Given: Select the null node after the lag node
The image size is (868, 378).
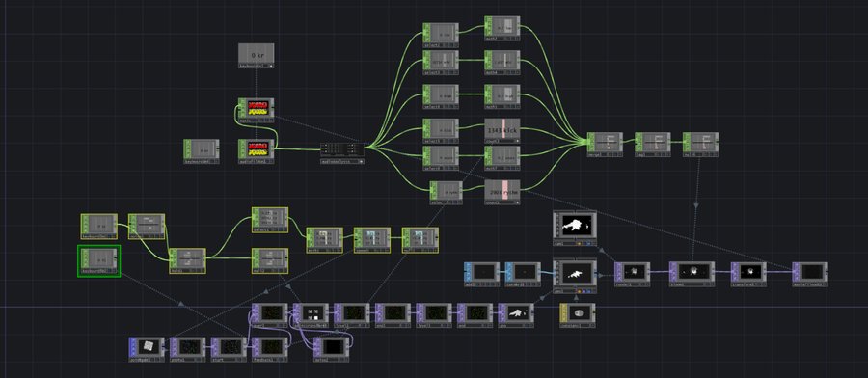Looking at the screenshot, I should [x=701, y=145].
